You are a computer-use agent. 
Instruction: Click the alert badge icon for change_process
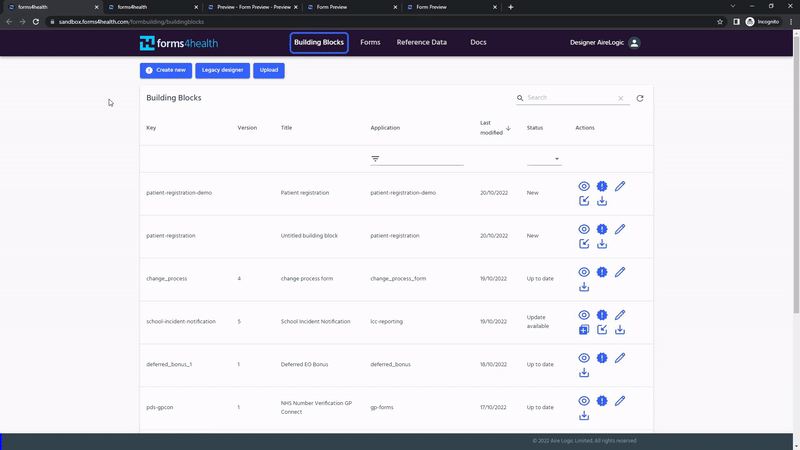tap(602, 272)
